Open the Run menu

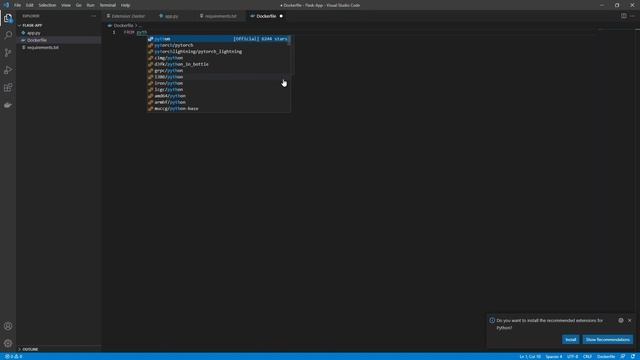click(x=90, y=5)
